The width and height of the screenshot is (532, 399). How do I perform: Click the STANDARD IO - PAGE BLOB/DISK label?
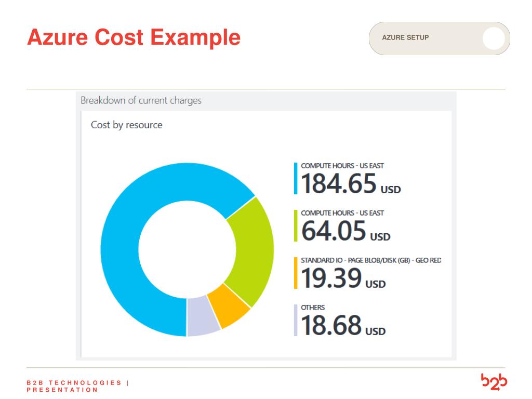click(371, 260)
